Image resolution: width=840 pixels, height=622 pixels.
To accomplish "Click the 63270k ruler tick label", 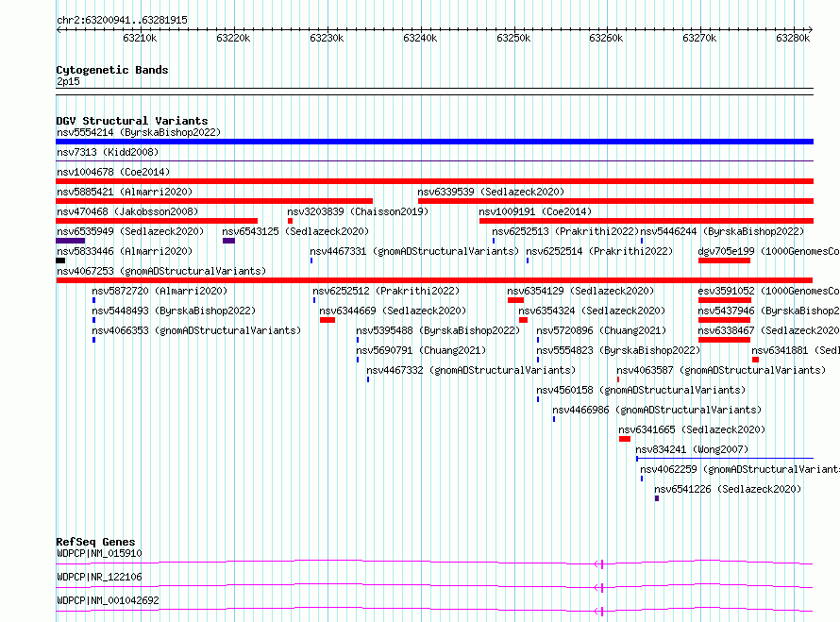I will click(699, 38).
